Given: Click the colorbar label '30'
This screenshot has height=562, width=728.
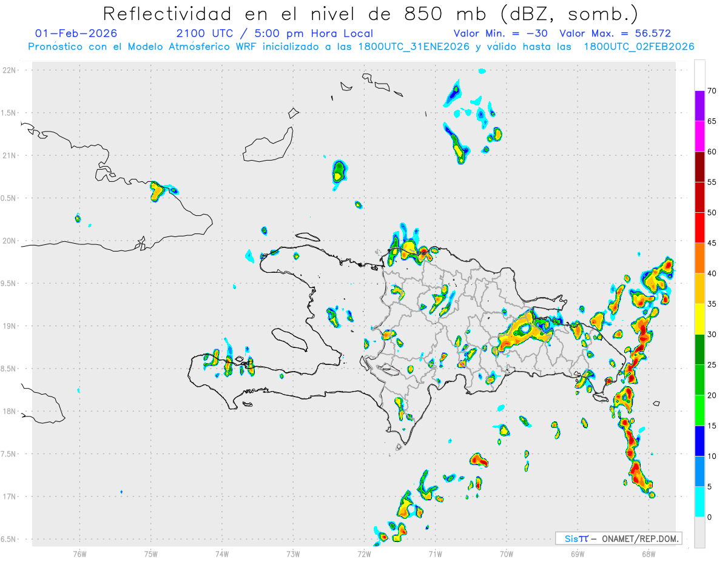Looking at the screenshot, I should coord(712,335).
